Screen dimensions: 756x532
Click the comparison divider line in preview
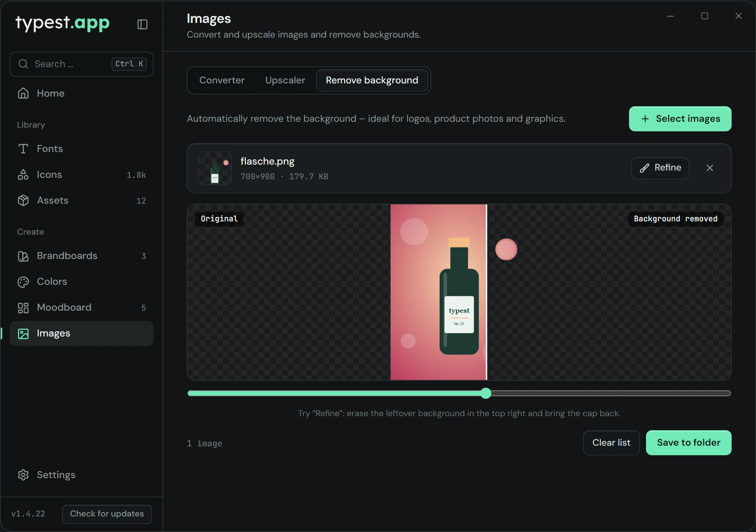tap(487, 292)
